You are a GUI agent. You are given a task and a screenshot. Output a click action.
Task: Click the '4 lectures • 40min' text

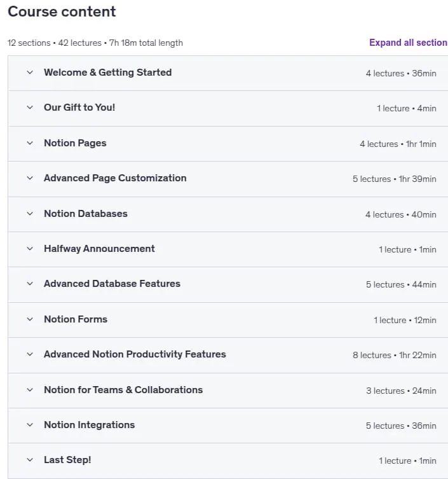(x=401, y=214)
